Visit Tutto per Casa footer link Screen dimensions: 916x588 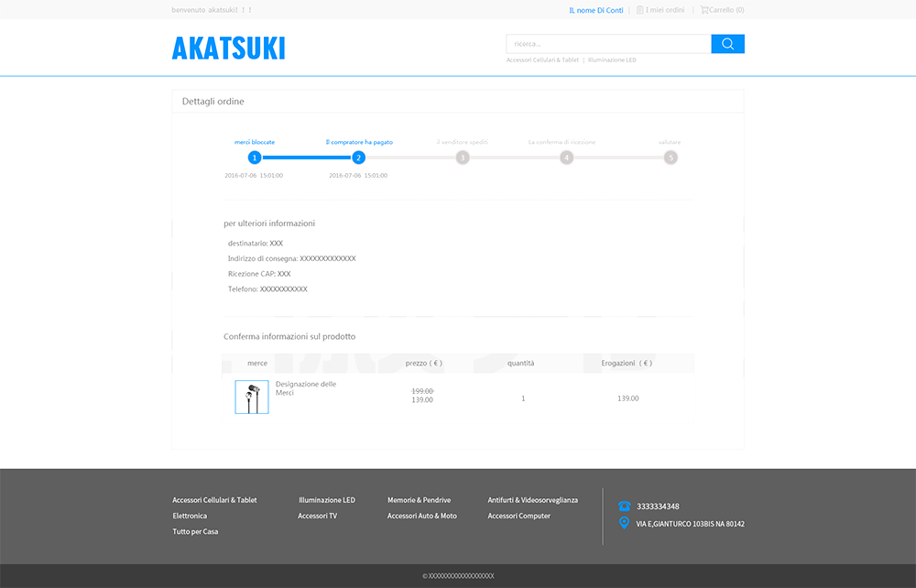coord(195,531)
